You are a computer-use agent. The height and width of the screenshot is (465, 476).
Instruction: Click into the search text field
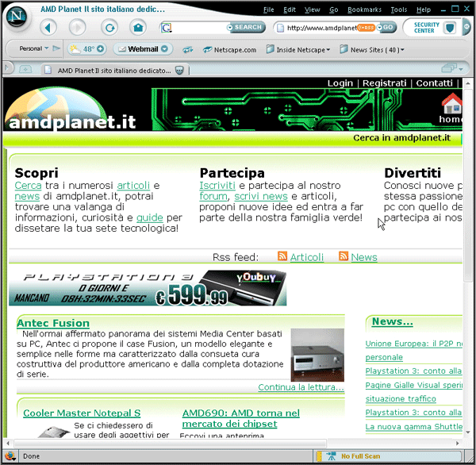click(199, 28)
